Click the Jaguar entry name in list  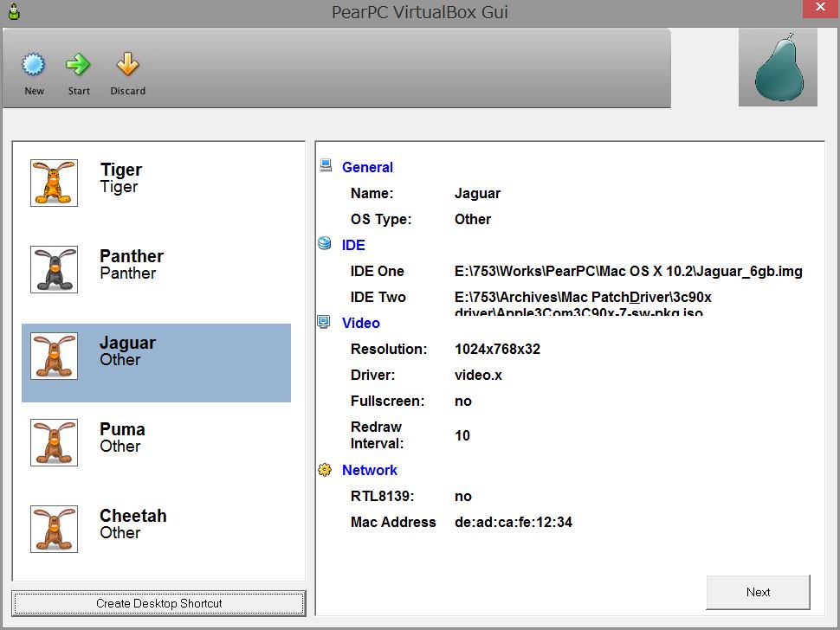(127, 343)
